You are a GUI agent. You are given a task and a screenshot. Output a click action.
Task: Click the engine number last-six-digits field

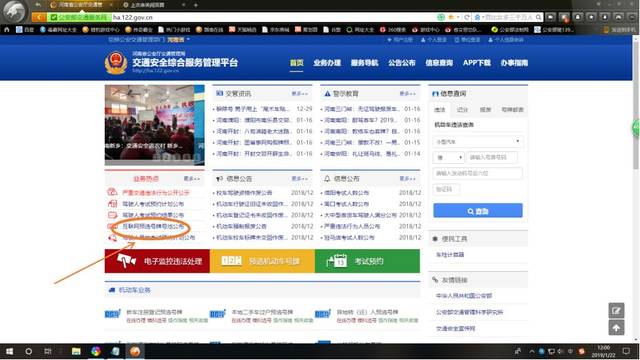click(478, 173)
